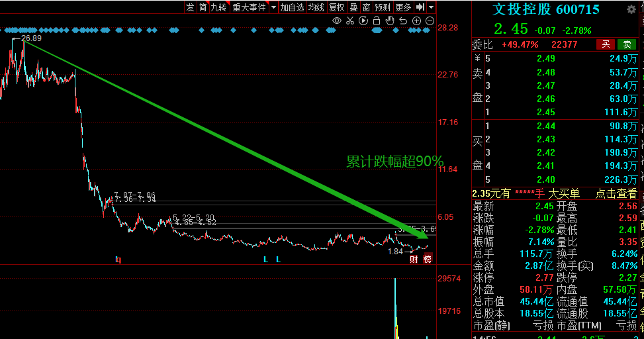Select buy level 1 price 2.44
The width and height of the screenshot is (644, 339).
[x=546, y=126]
